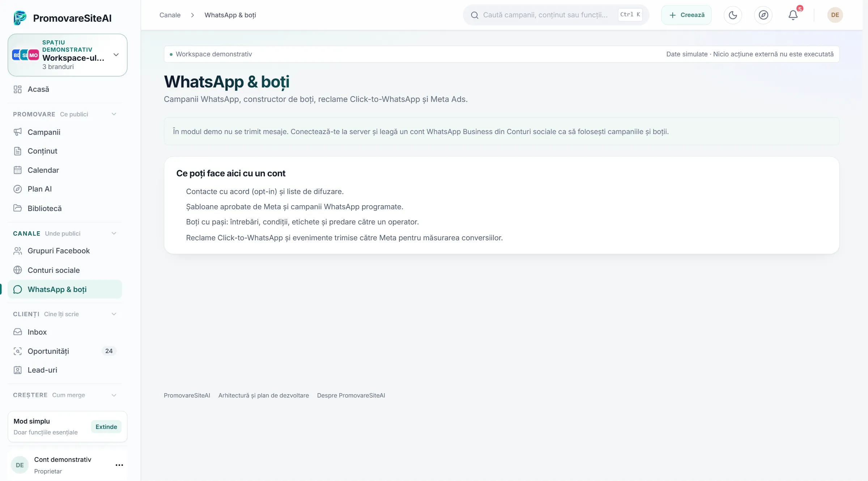Open Conturi sociale globe icon

[x=17, y=270]
